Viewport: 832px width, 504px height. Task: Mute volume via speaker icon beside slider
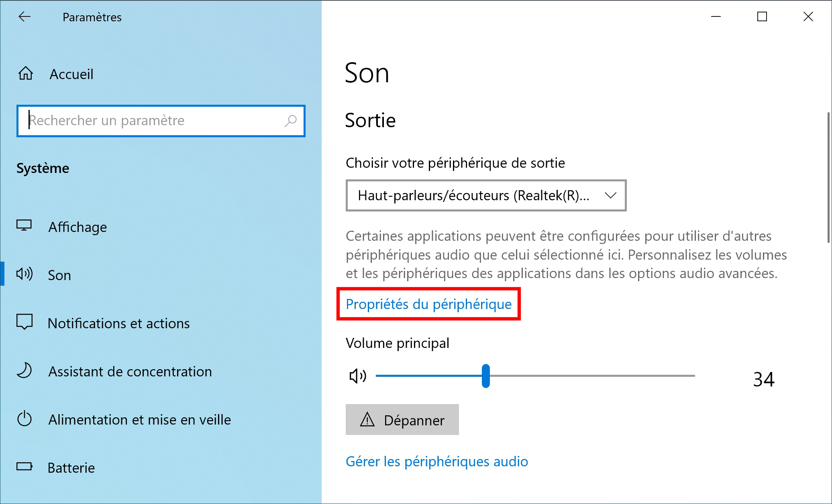pyautogui.click(x=358, y=376)
